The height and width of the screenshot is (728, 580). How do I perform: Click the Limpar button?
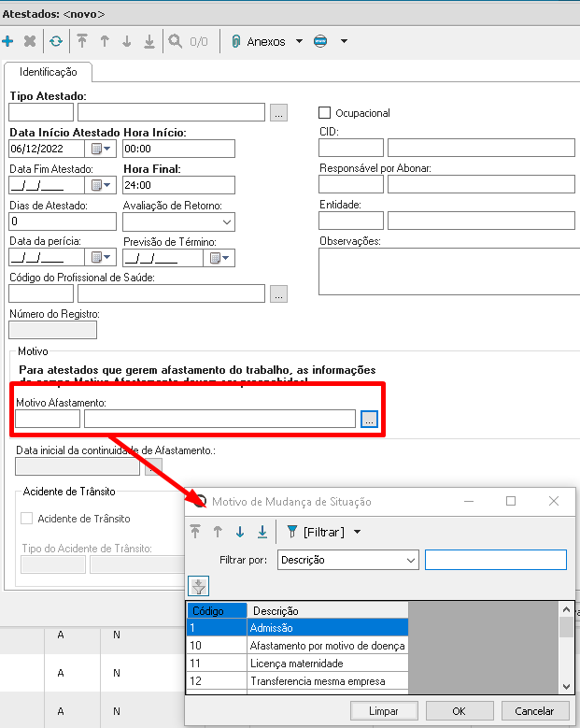pos(384,711)
